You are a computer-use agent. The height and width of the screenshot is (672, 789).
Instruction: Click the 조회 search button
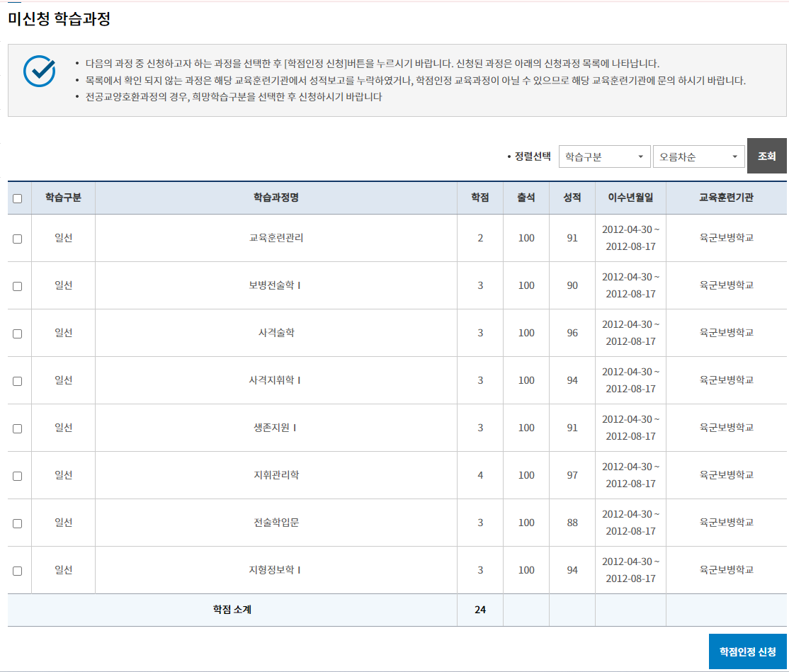click(767, 156)
